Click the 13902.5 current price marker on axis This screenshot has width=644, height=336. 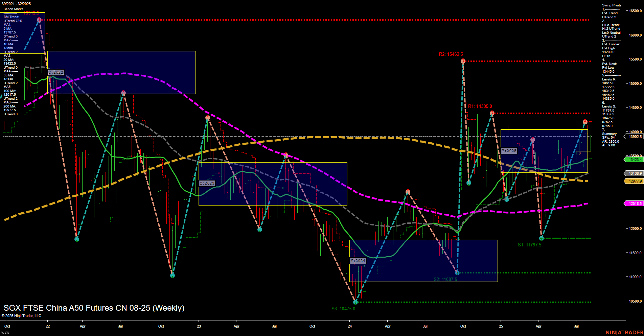(x=634, y=137)
